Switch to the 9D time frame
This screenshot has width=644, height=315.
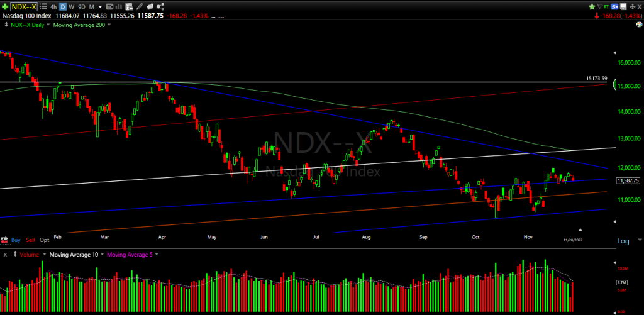coord(82,6)
